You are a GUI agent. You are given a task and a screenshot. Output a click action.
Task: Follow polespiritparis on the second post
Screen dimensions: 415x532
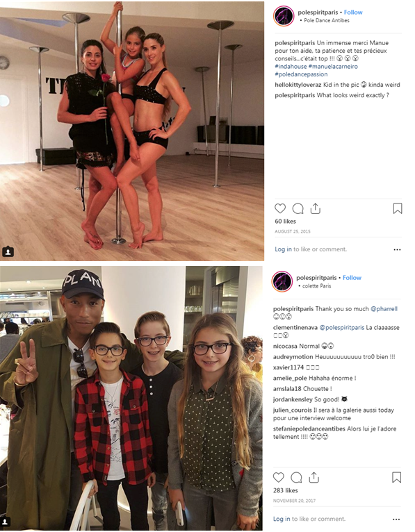pos(352,278)
